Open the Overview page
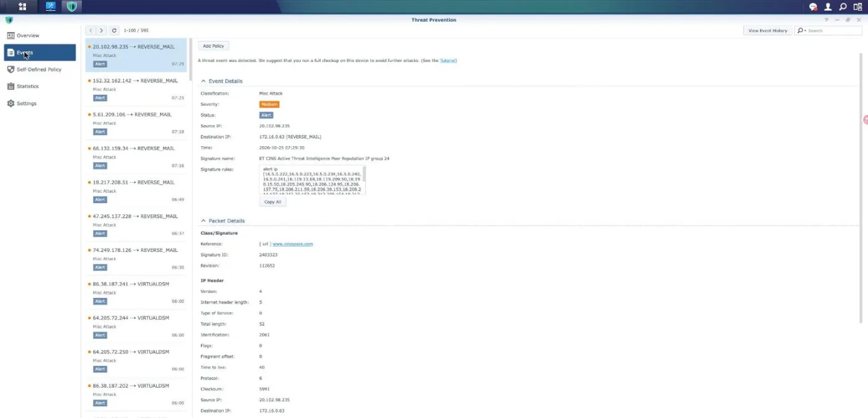The height and width of the screenshot is (418, 868). 40,35
